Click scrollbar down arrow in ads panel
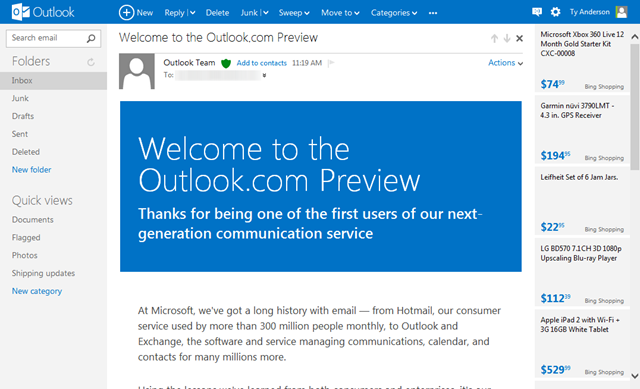The height and width of the screenshot is (389, 640). tap(635, 376)
